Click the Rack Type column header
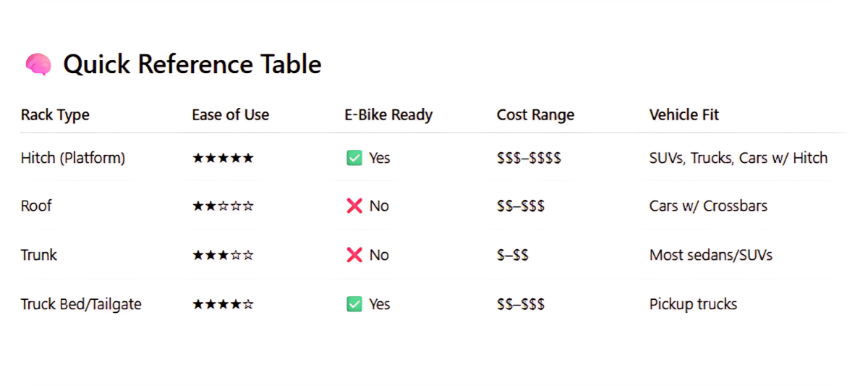Screen dimensions: 868x386 (x=55, y=114)
